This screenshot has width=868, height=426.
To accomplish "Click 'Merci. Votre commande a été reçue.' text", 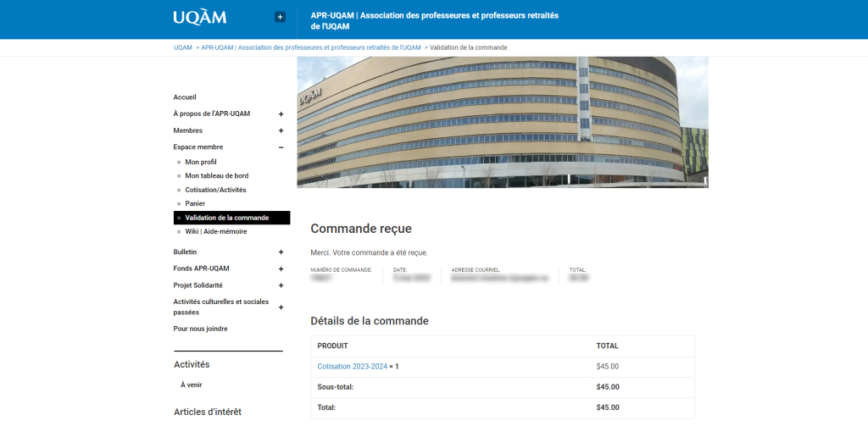I will pos(370,253).
